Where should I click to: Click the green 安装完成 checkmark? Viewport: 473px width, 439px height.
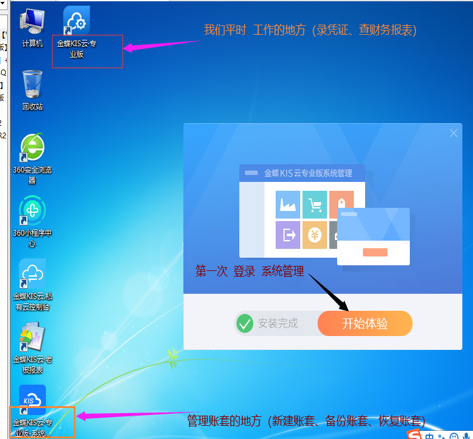[245, 323]
